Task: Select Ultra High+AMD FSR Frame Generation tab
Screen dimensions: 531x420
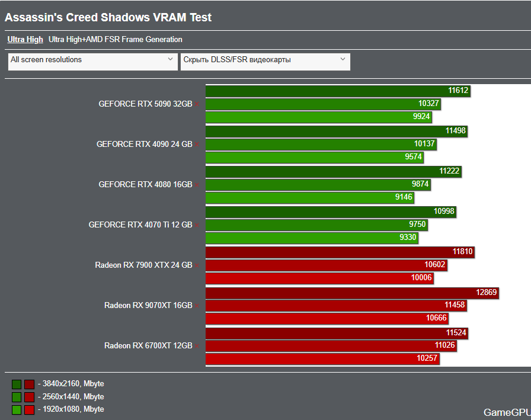Action: [116, 40]
